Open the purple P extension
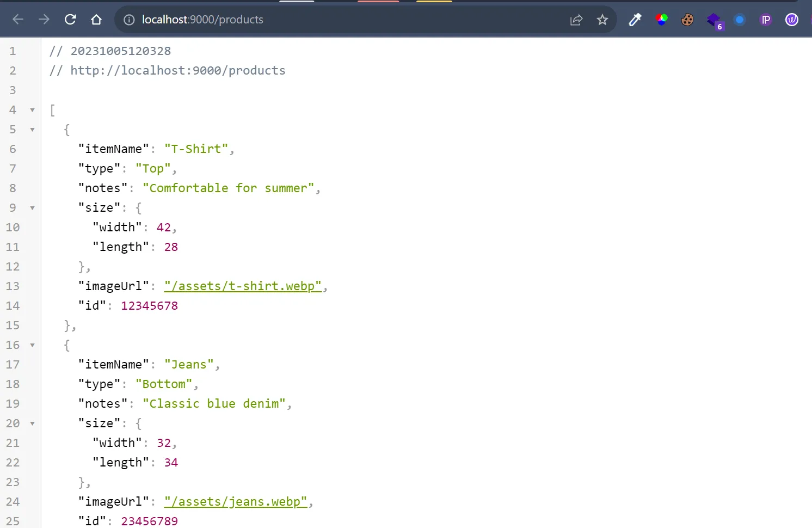Screen dimensions: 812x528 (x=766, y=20)
